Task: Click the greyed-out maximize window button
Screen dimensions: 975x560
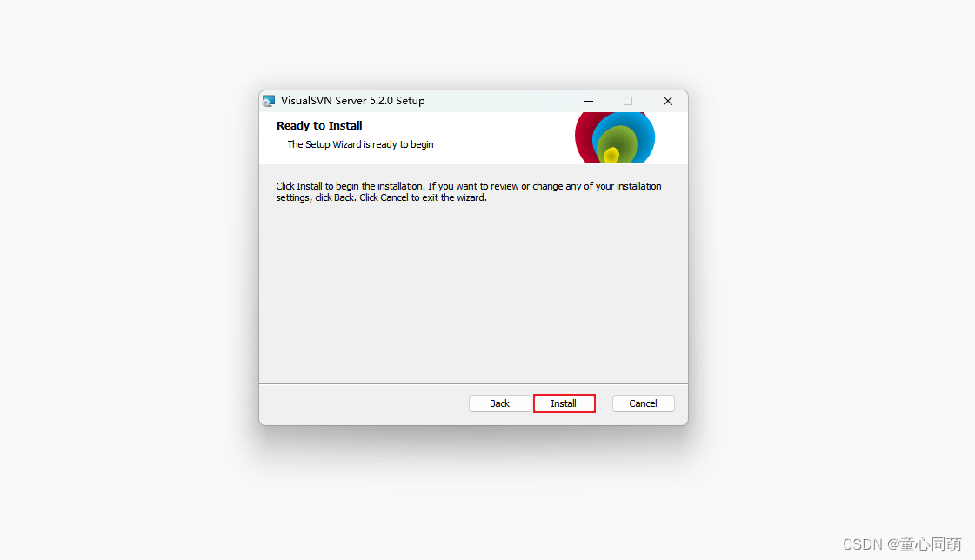Action: click(x=627, y=101)
